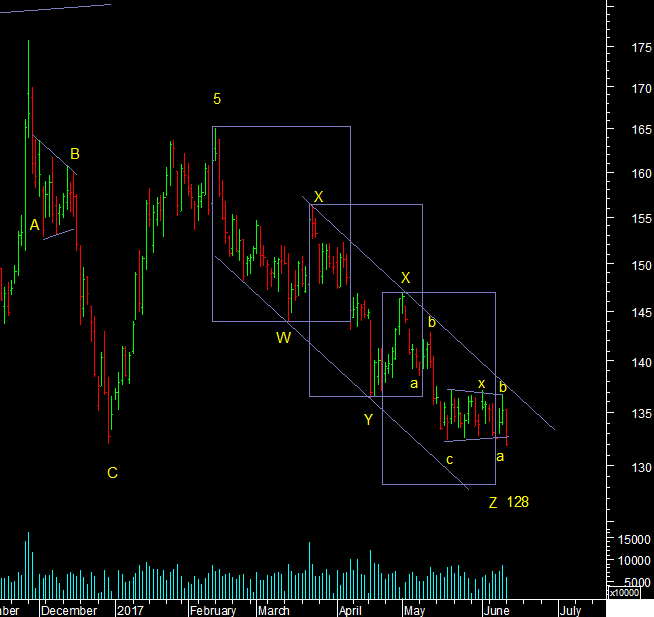654x617 pixels.
Task: Select the "150" price axis value
Action: tap(641, 265)
